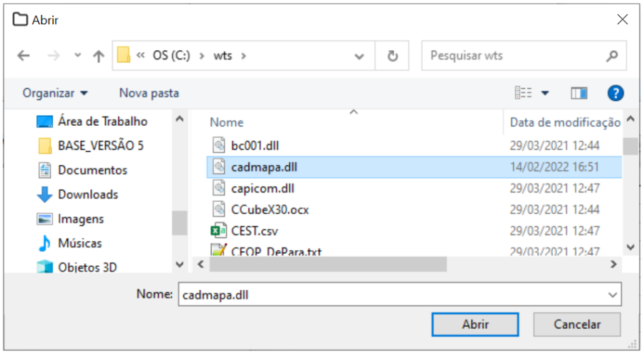The height and width of the screenshot is (354, 644).
Task: Refresh the wts folder listing
Action: [392, 56]
